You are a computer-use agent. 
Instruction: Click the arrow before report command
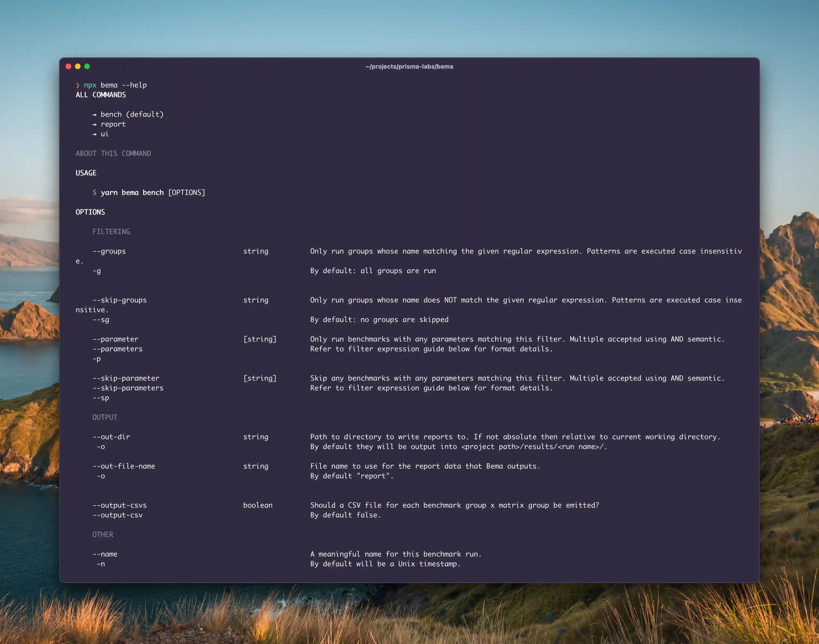(94, 124)
